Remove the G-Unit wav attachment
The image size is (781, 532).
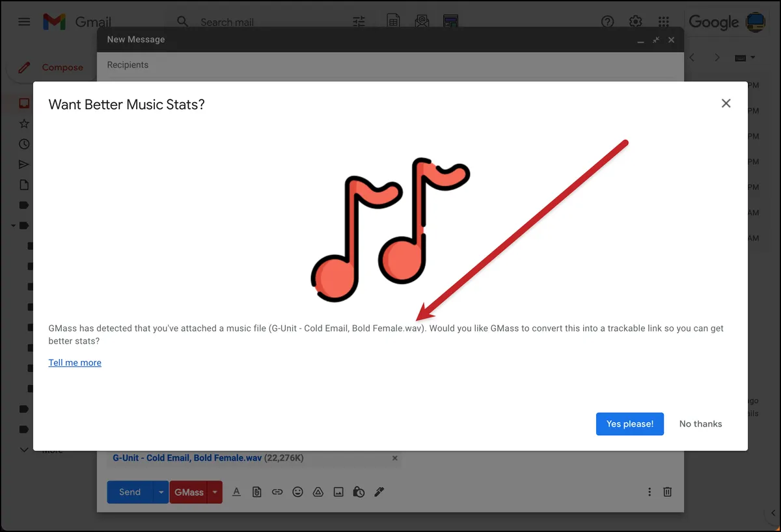[394, 458]
